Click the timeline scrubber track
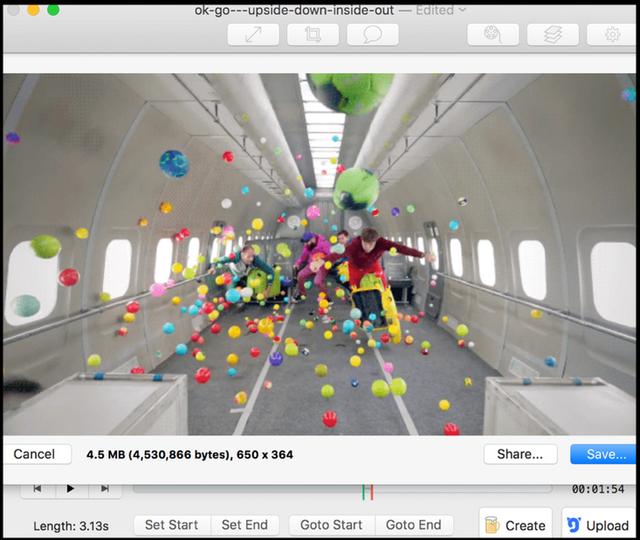The height and width of the screenshot is (540, 640). tap(342, 489)
